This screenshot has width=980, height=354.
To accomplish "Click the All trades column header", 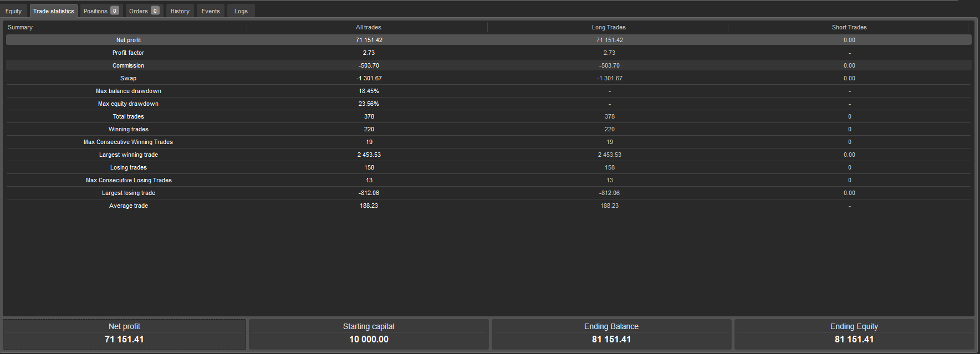I will click(368, 27).
